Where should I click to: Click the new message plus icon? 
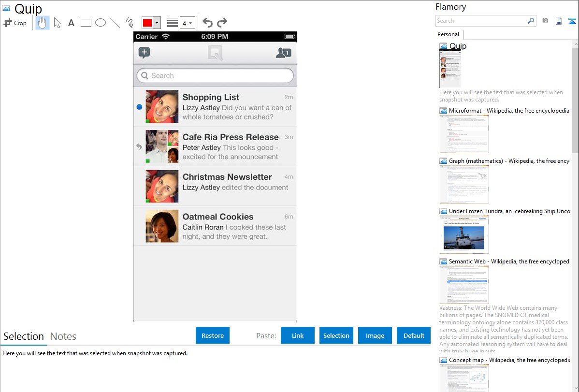145,53
